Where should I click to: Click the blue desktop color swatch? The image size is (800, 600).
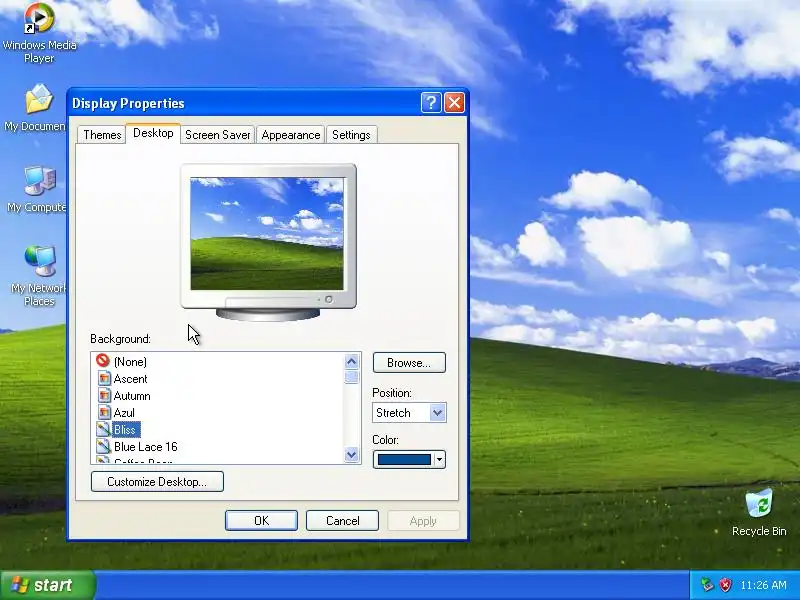[x=404, y=460]
